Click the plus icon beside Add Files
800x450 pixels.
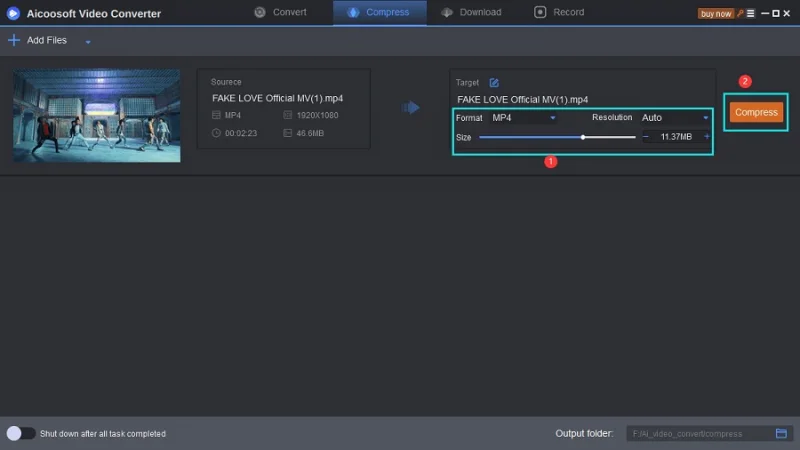coord(13,40)
